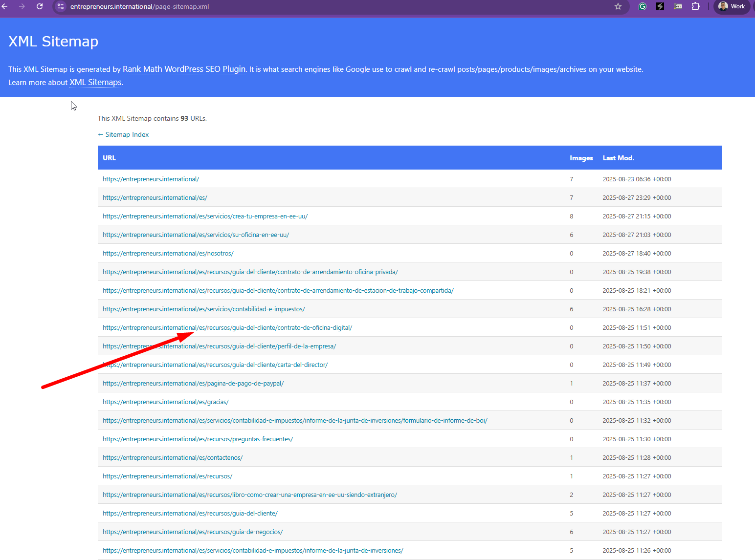Open the /es/contactenos/ page link
The height and width of the screenshot is (560, 755).
coord(173,458)
